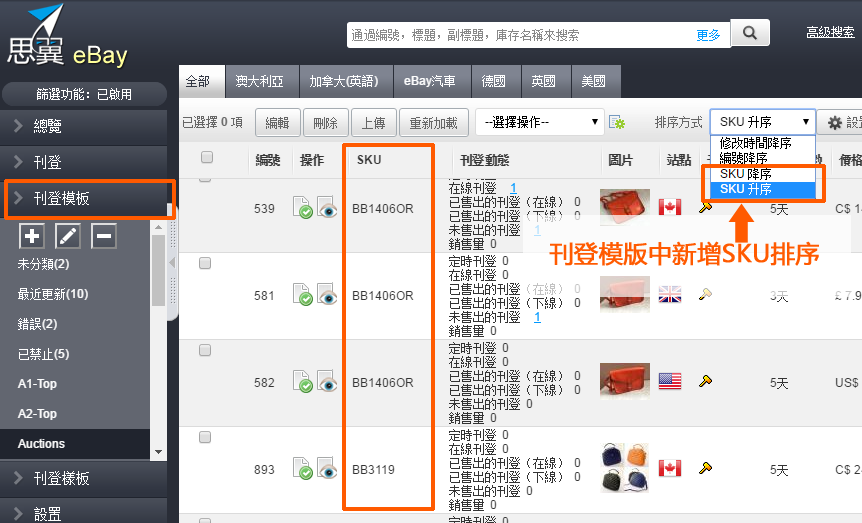Click the document-check icon for row 581
862x523 pixels.
(x=302, y=294)
